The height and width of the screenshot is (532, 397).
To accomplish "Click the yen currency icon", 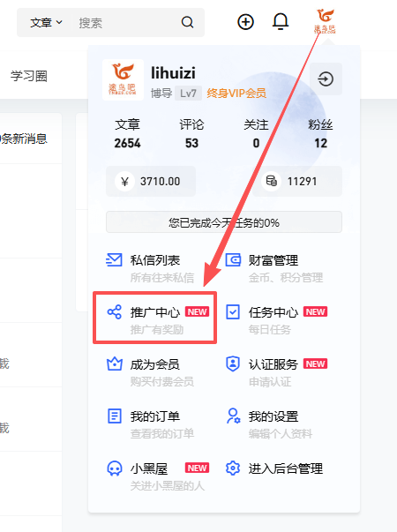I will [x=124, y=182].
